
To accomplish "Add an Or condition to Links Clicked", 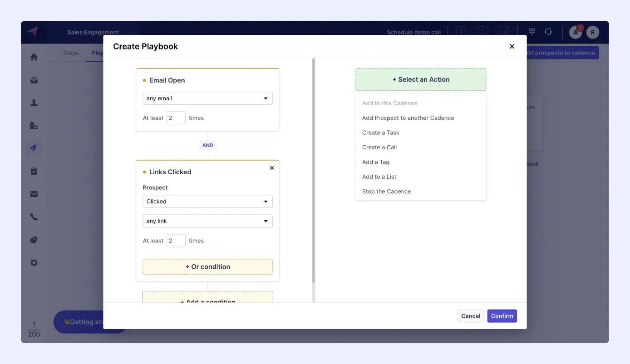I will tap(207, 266).
